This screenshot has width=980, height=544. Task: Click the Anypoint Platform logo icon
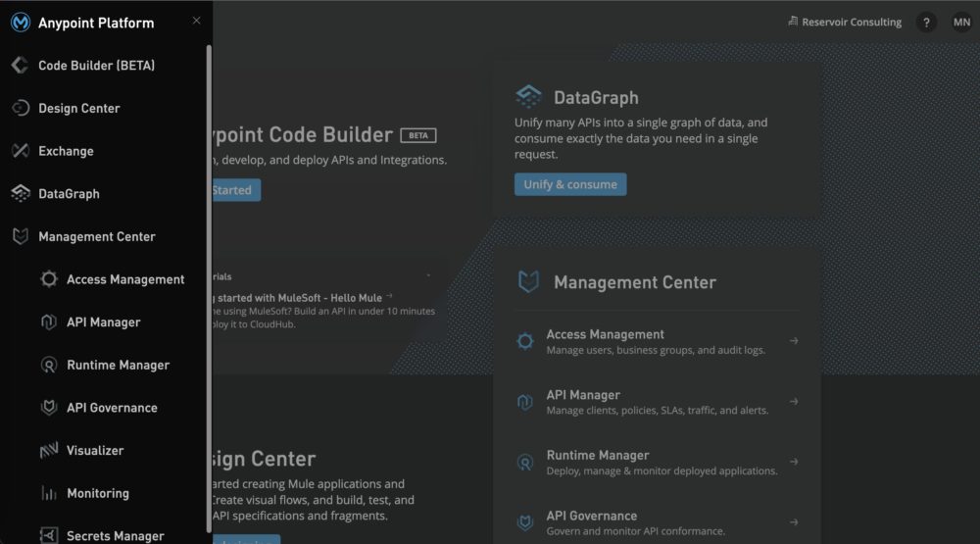coord(21,23)
